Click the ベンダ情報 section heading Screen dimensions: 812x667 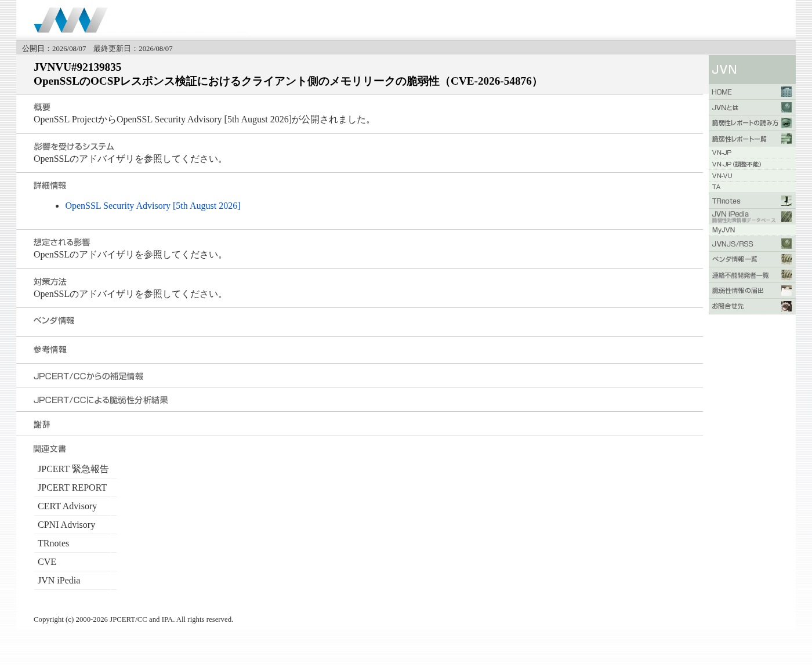tap(54, 321)
